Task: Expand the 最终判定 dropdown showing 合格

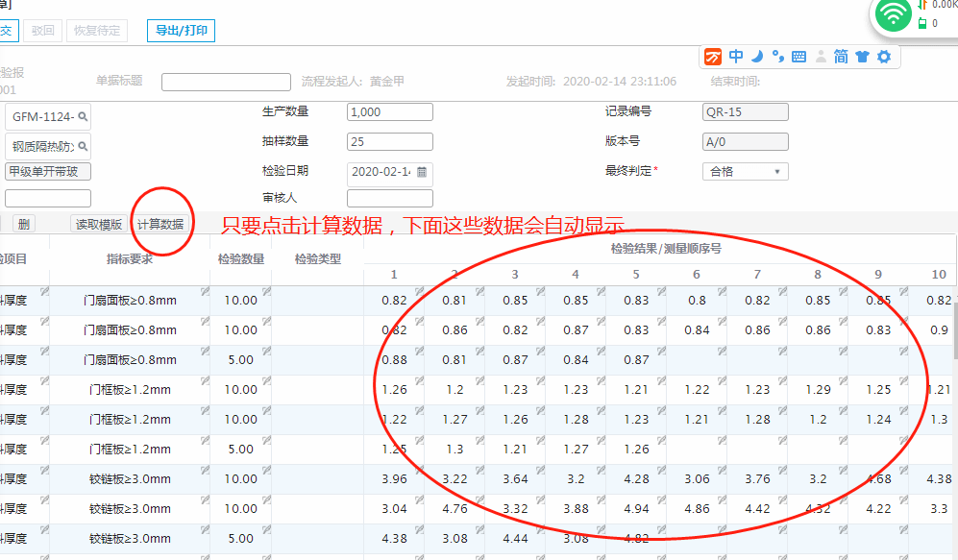Action: (775, 172)
